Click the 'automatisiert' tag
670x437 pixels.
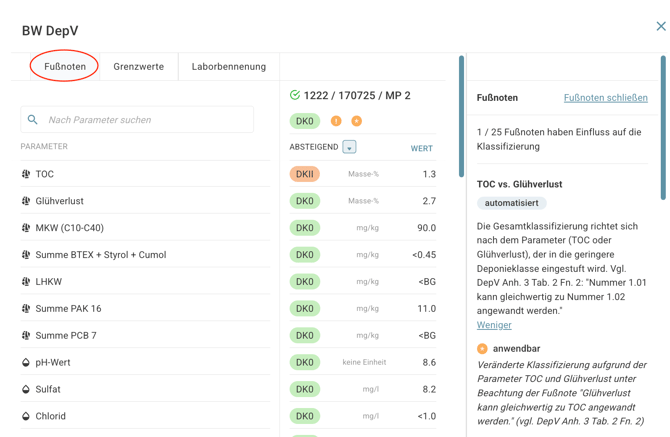[511, 203]
